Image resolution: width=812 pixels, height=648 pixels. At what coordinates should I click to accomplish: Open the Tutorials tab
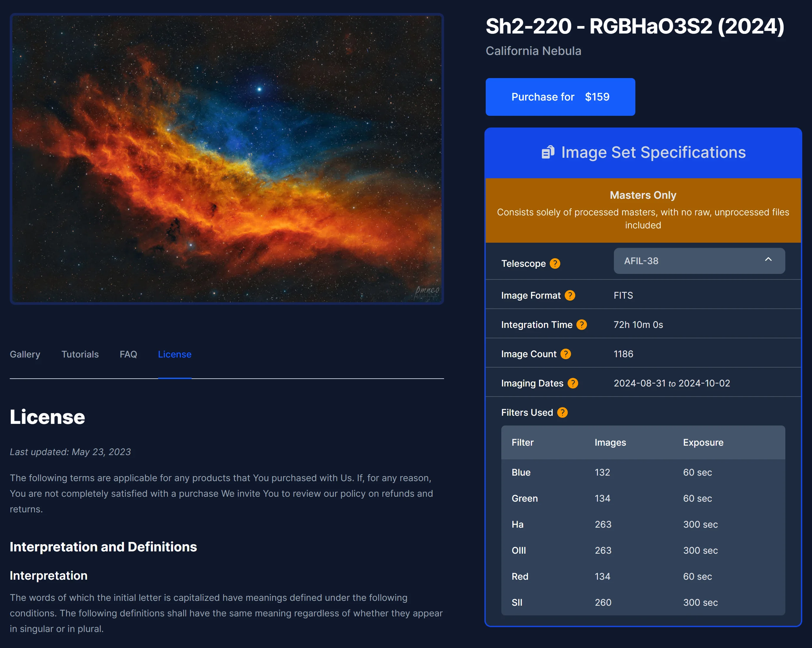click(80, 354)
